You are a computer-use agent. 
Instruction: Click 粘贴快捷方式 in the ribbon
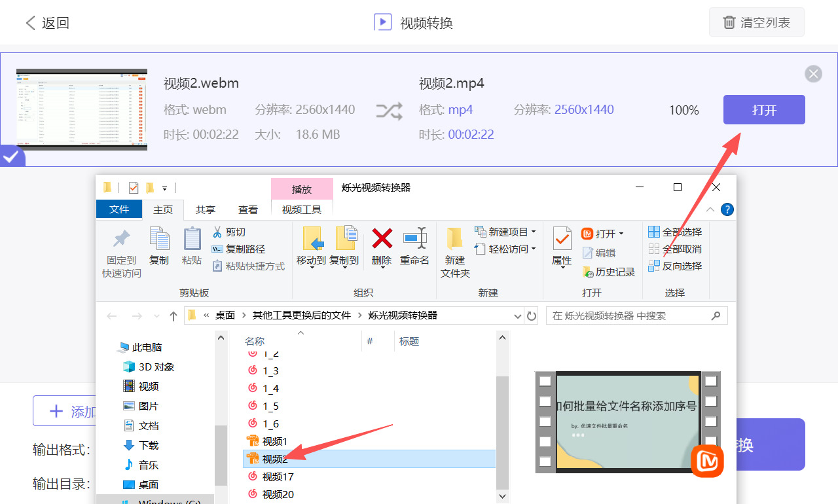249,266
